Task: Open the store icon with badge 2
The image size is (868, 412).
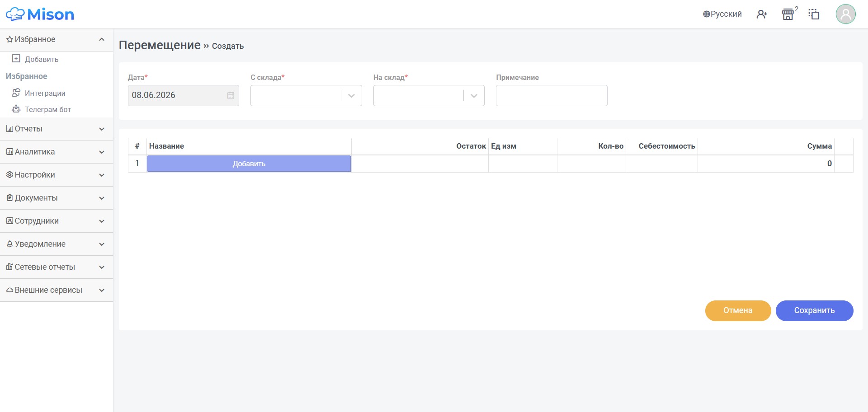Action: click(788, 14)
